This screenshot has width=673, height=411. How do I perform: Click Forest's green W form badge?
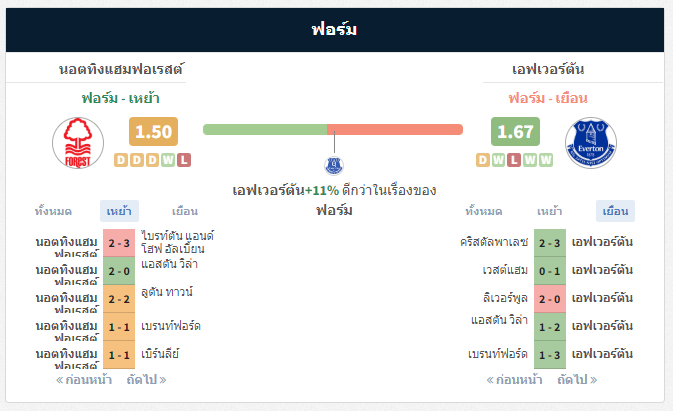pyautogui.click(x=168, y=160)
